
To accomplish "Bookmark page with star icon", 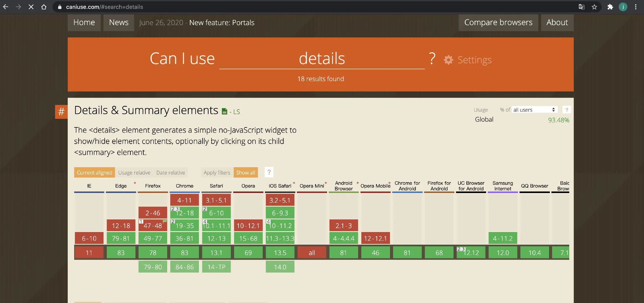I will 594,7.
